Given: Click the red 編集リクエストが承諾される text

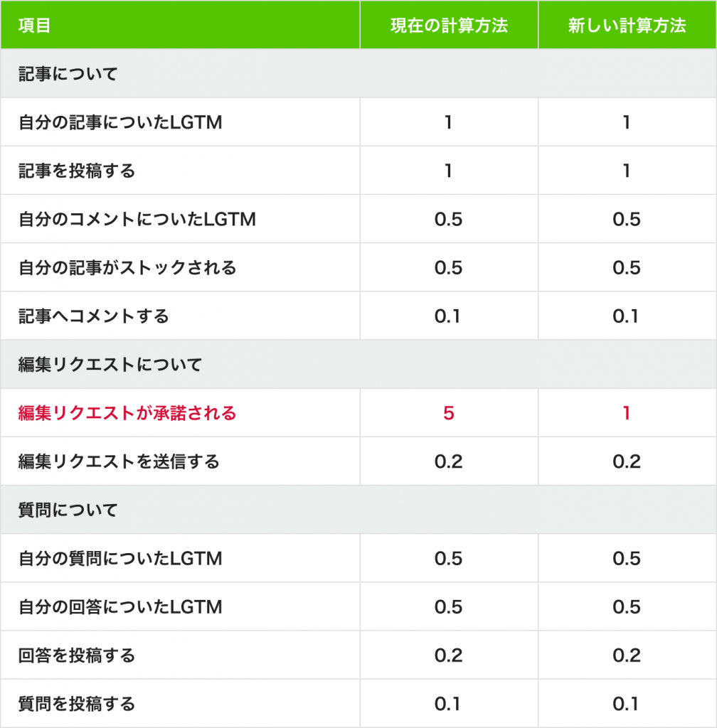Looking at the screenshot, I should click(x=127, y=413).
